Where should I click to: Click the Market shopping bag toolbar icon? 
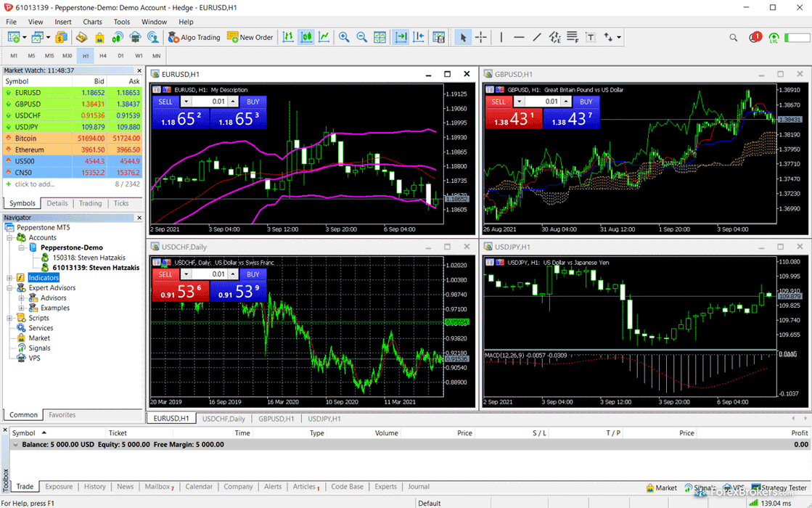point(99,37)
